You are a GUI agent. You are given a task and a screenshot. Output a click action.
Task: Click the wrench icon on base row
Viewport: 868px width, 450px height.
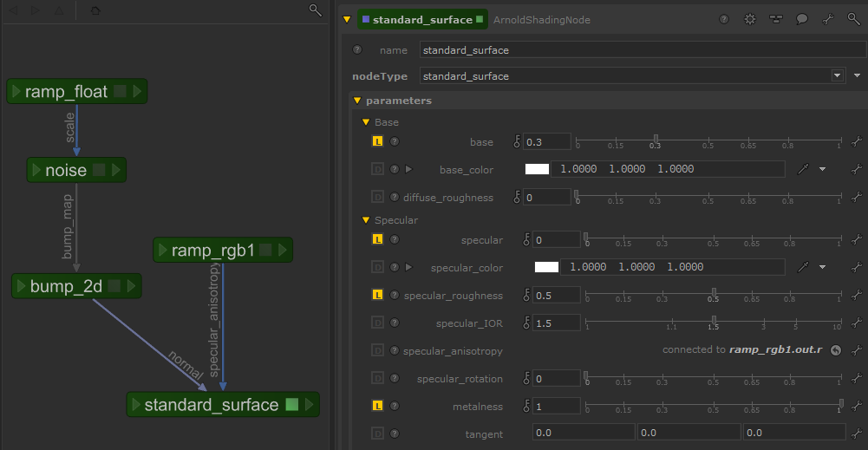(857, 141)
